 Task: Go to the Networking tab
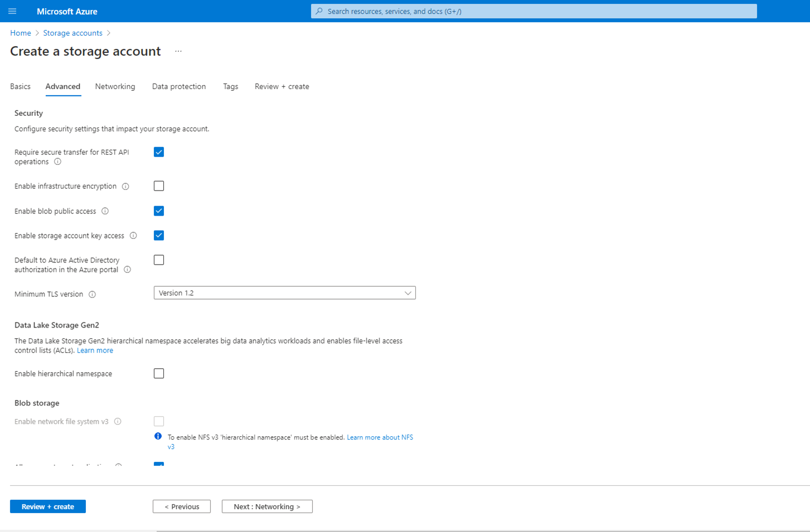point(115,86)
